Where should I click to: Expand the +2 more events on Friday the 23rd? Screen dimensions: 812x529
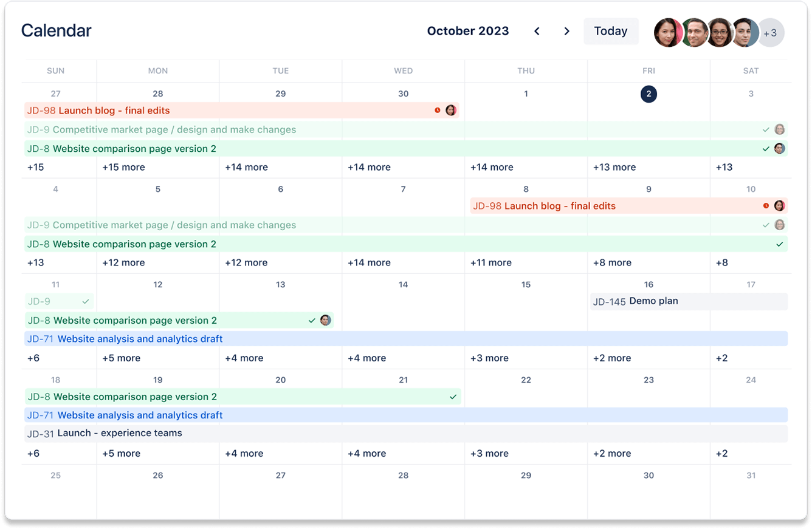[612, 453]
